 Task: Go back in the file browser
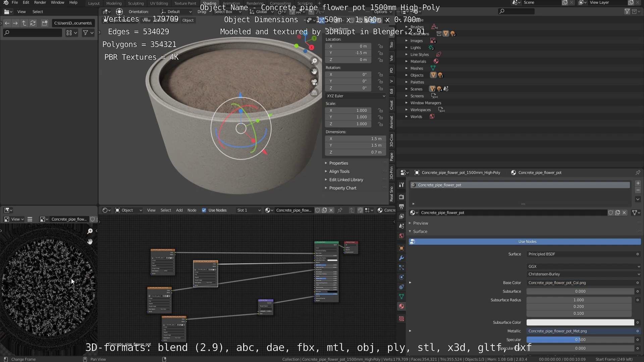7,23
